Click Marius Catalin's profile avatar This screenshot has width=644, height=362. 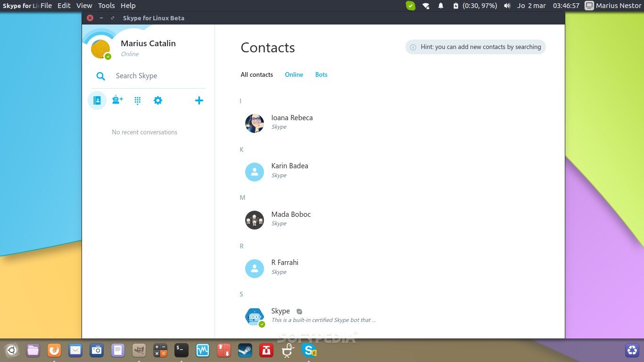pos(100,49)
